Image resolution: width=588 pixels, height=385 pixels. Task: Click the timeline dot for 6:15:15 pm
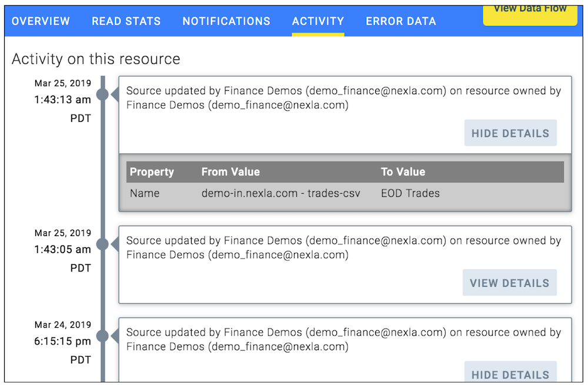(103, 336)
